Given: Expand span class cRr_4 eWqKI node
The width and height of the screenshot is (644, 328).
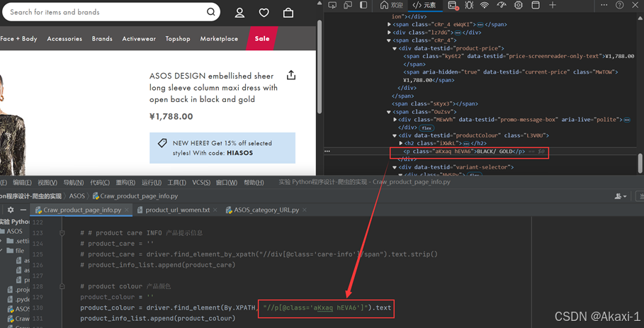Looking at the screenshot, I should click(389, 25).
